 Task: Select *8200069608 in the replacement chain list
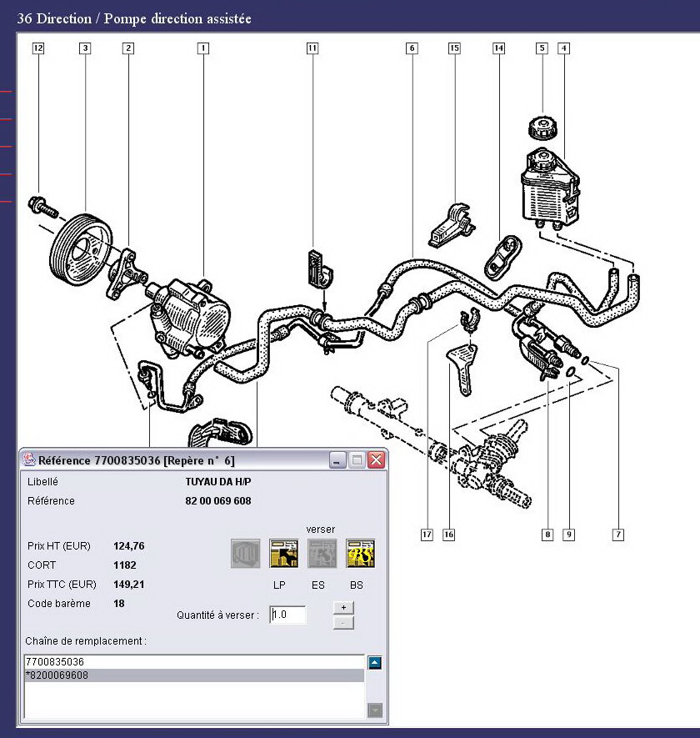point(193,675)
